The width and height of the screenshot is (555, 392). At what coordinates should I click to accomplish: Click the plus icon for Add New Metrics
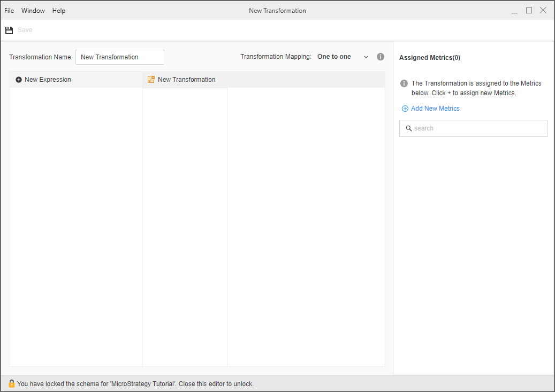coord(405,109)
